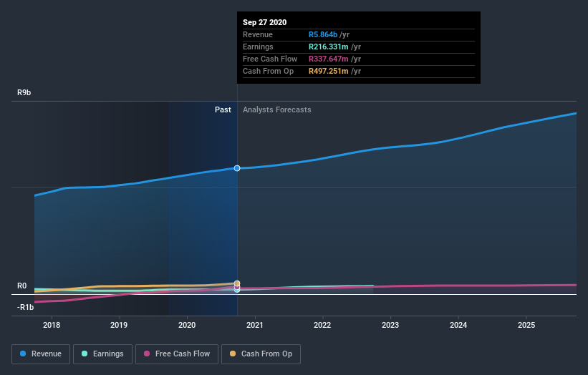Click the R497.251m cash from op value
Image resolution: width=588 pixels, height=375 pixels.
(x=329, y=71)
